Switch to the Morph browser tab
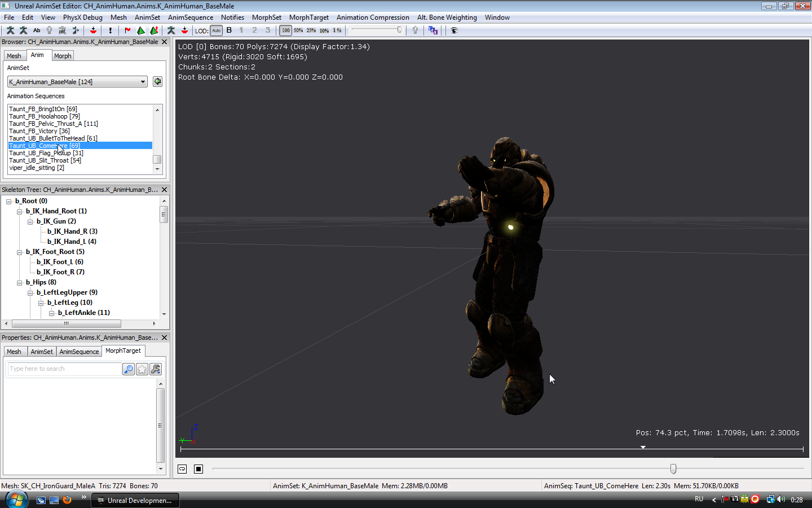Screen dimensions: 812x508 point(63,56)
